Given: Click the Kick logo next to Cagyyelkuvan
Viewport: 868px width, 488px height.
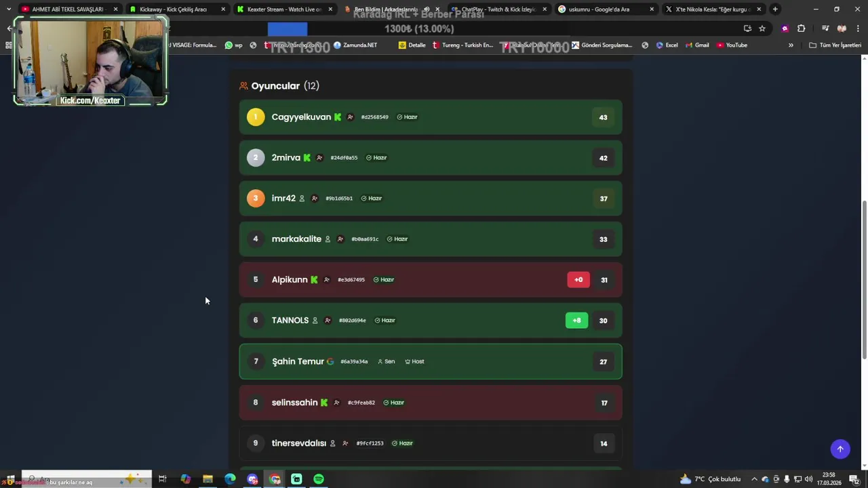Looking at the screenshot, I should pos(338,117).
